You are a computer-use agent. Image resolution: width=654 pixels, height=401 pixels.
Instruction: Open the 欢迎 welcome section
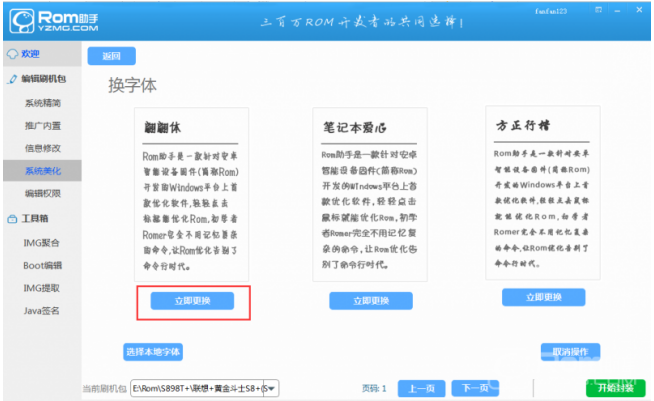tap(42, 54)
